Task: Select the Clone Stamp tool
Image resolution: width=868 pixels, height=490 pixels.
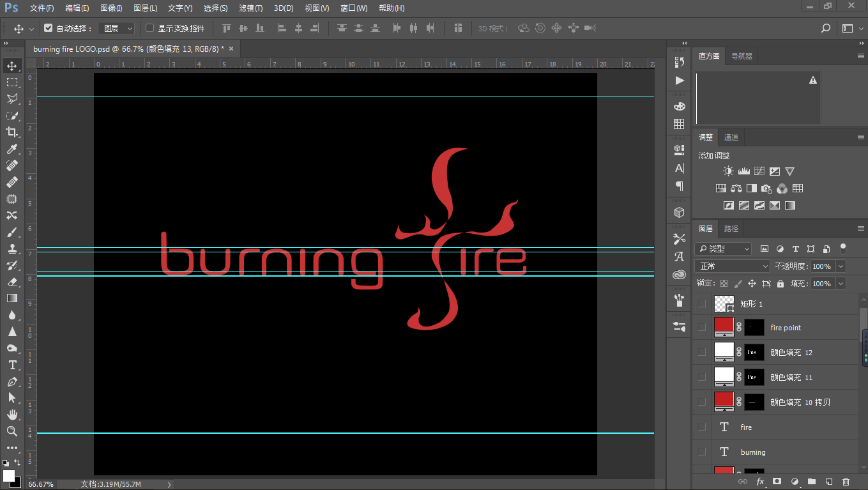Action: coord(11,249)
